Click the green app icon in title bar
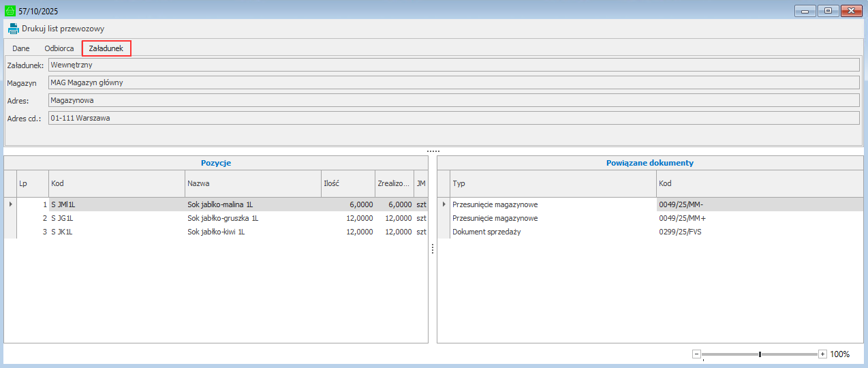868x368 pixels. (10, 11)
